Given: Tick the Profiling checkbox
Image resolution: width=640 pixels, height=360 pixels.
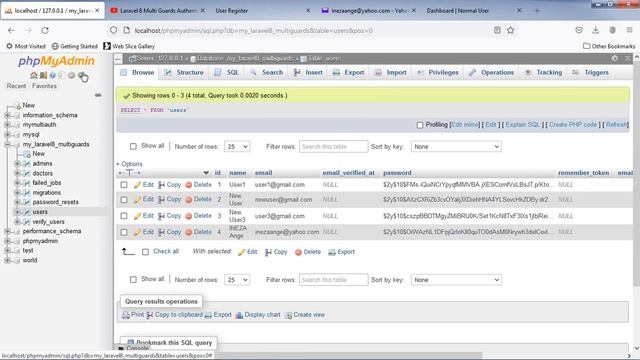Looking at the screenshot, I should [420, 125].
